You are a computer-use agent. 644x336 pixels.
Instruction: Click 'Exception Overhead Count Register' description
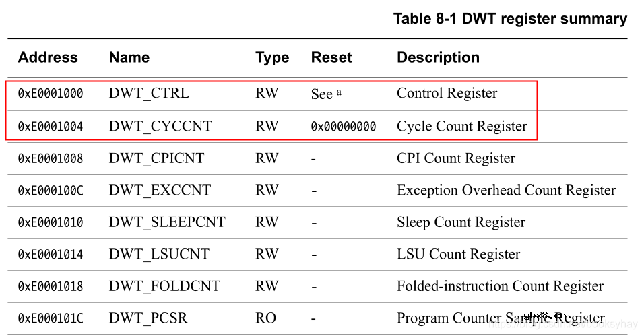[x=506, y=191]
